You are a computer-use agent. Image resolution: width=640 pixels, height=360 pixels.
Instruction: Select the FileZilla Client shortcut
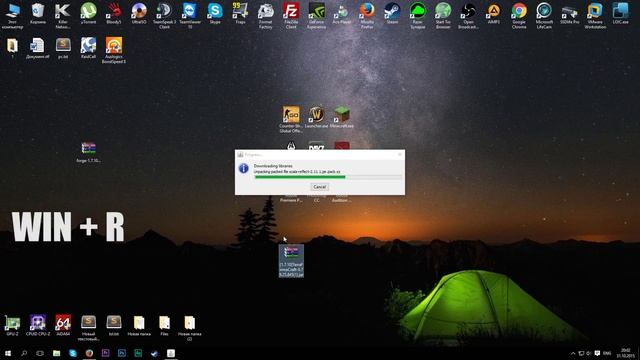click(x=291, y=16)
